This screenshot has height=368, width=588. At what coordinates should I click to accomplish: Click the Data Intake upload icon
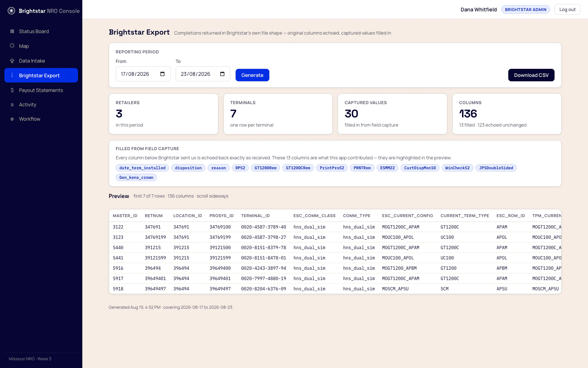[x=12, y=61]
